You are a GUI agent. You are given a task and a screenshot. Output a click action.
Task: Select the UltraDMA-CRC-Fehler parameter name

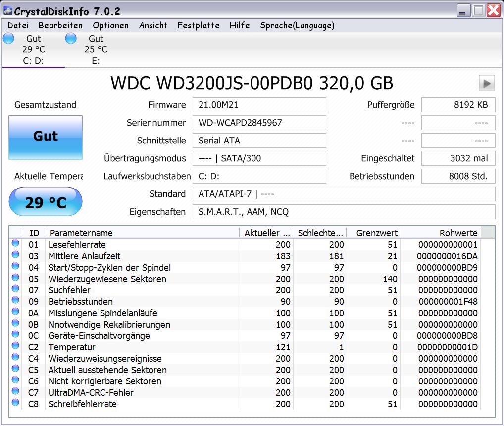(x=91, y=392)
